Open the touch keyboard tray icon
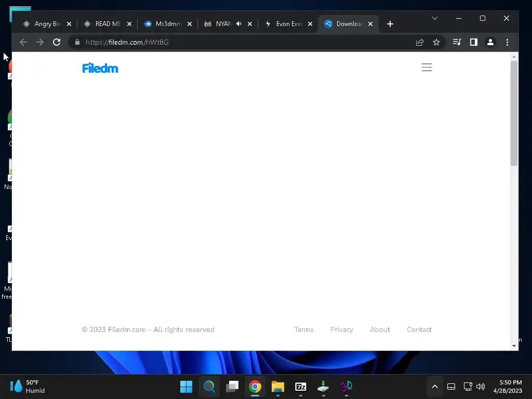The image size is (532, 399). pyautogui.click(x=451, y=387)
